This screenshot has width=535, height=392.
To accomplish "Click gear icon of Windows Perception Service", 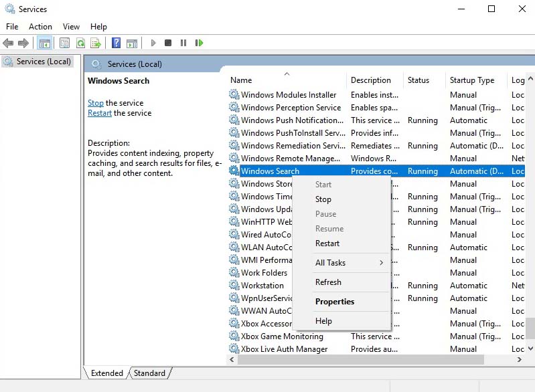I will coord(234,108).
